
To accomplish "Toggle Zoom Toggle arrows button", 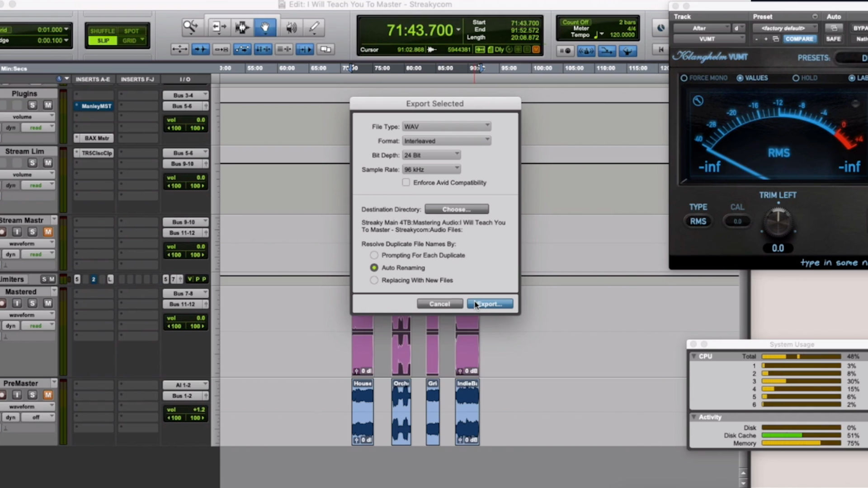I will tap(179, 49).
